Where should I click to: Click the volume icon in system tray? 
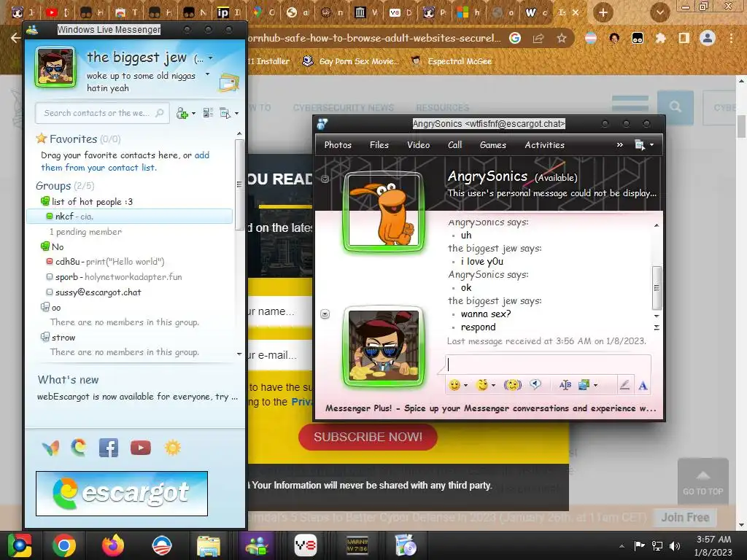coord(675,545)
